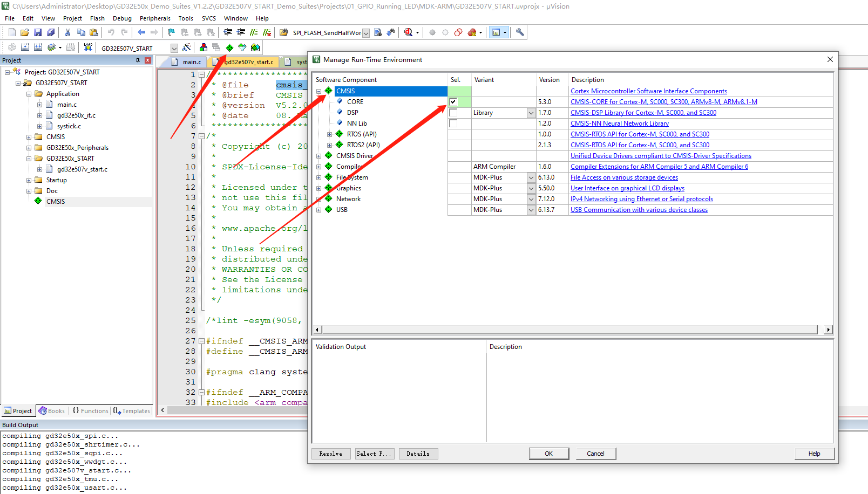Check the DSP component checkbox
The image size is (868, 494).
(453, 113)
